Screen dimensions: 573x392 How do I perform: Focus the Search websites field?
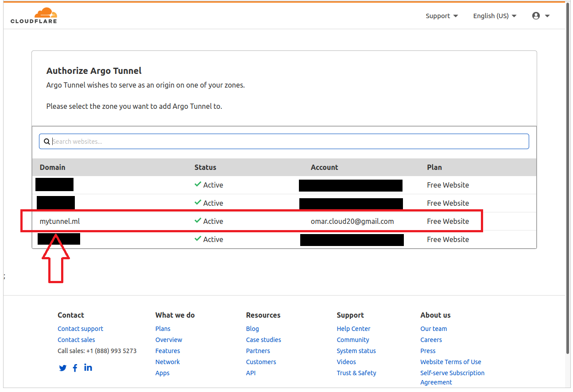pos(284,142)
